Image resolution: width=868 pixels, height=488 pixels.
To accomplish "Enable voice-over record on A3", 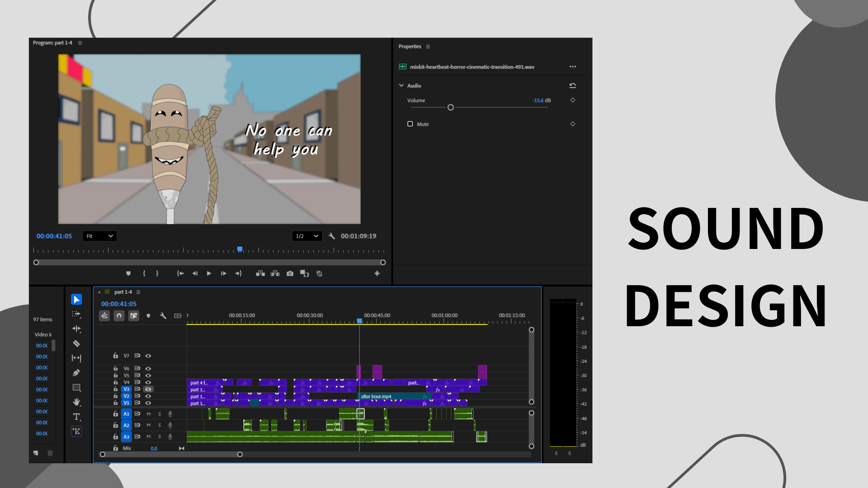I will click(170, 437).
